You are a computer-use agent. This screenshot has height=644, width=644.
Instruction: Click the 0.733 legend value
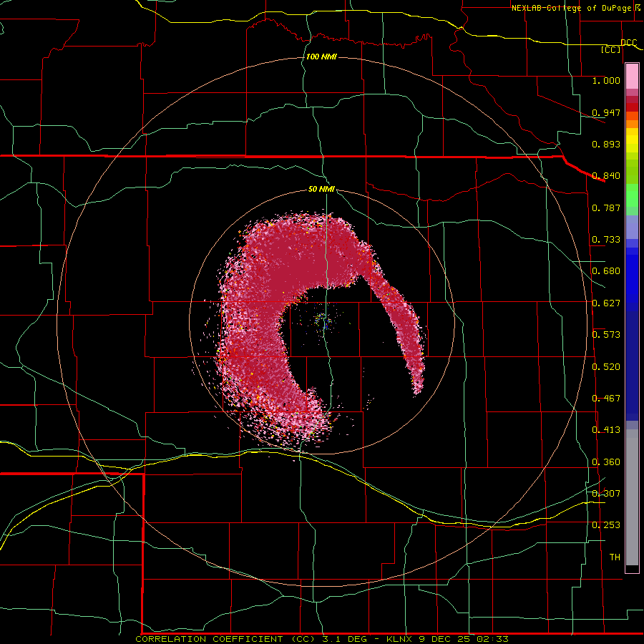coord(606,240)
